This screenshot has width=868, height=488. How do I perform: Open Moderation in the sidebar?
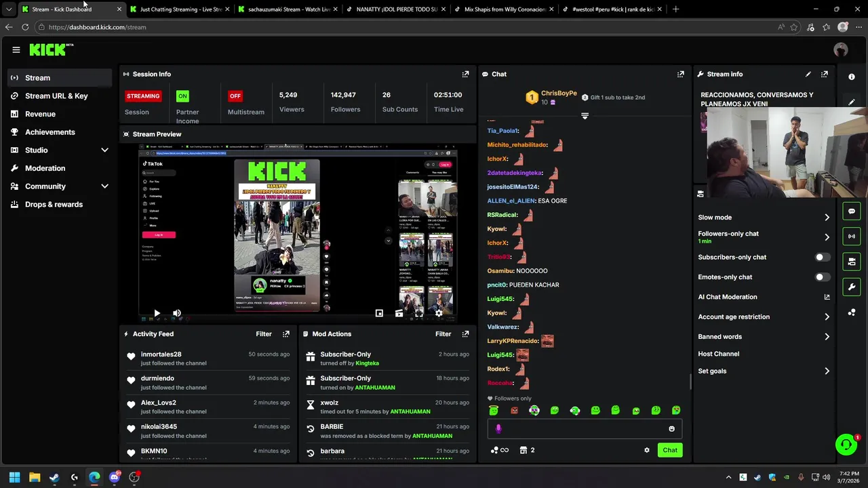60,168
